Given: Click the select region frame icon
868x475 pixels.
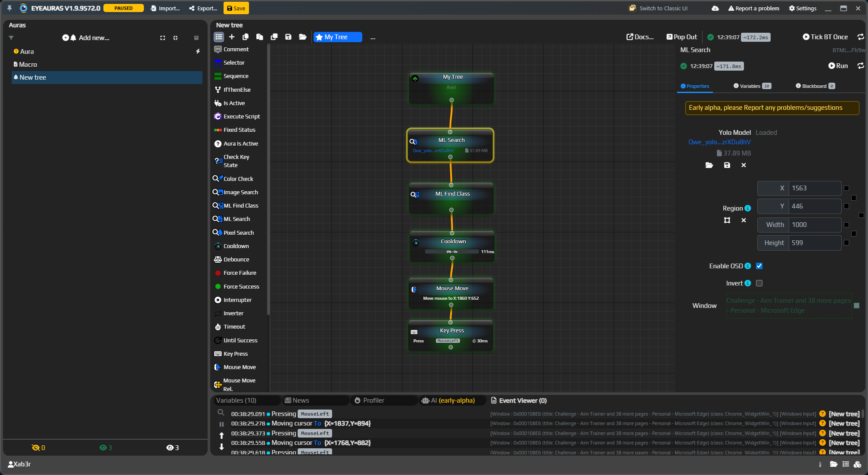Looking at the screenshot, I should pyautogui.click(x=727, y=220).
